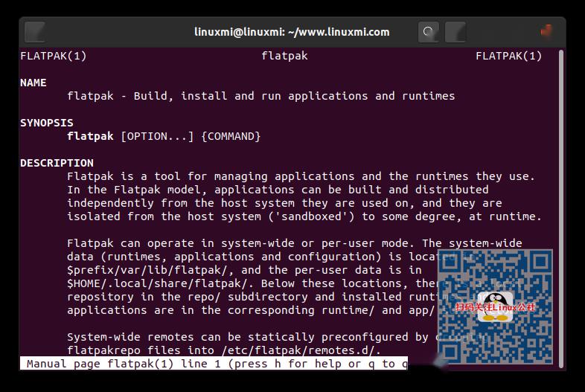This screenshot has height=392, width=585.
Task: Click the line starting 'In the Flatpak model'
Action: pyautogui.click(x=278, y=190)
